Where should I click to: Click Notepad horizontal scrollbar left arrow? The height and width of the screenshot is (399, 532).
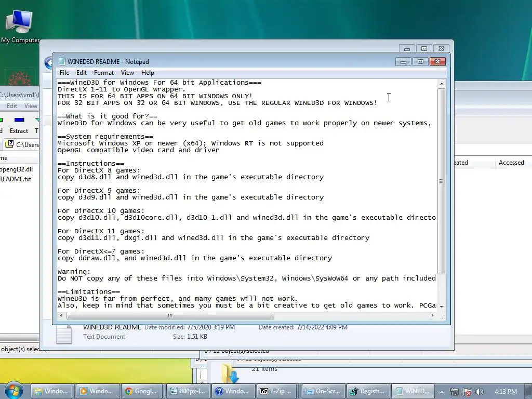tap(61, 315)
